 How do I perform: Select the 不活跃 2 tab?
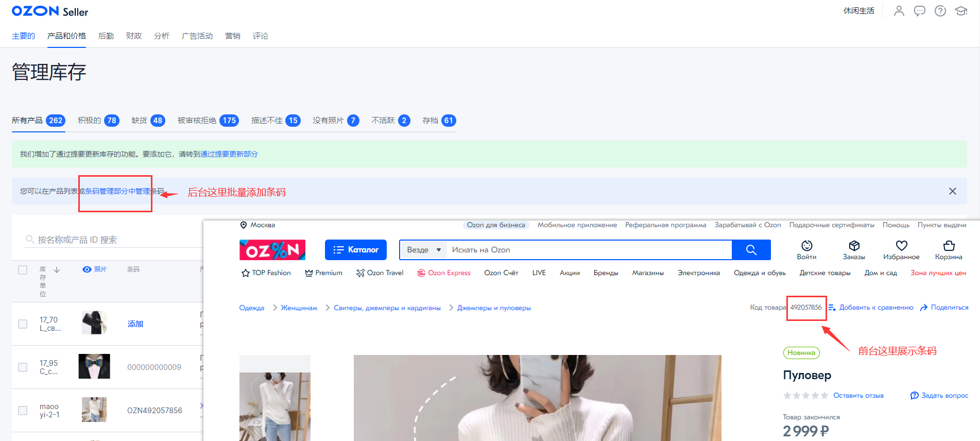coord(391,121)
